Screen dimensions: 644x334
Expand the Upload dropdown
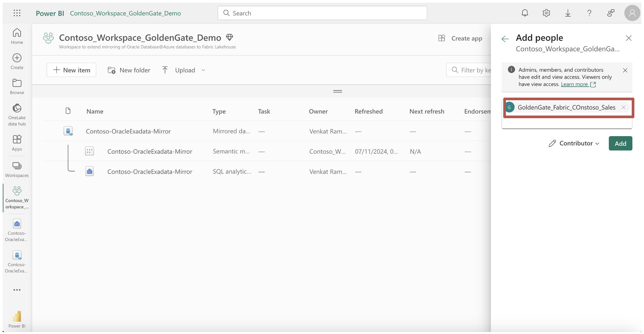click(x=203, y=70)
